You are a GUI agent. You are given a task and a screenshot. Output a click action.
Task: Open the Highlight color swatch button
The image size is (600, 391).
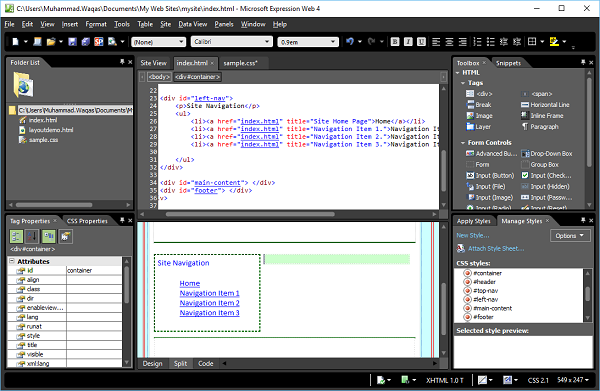pyautogui.click(x=554, y=42)
